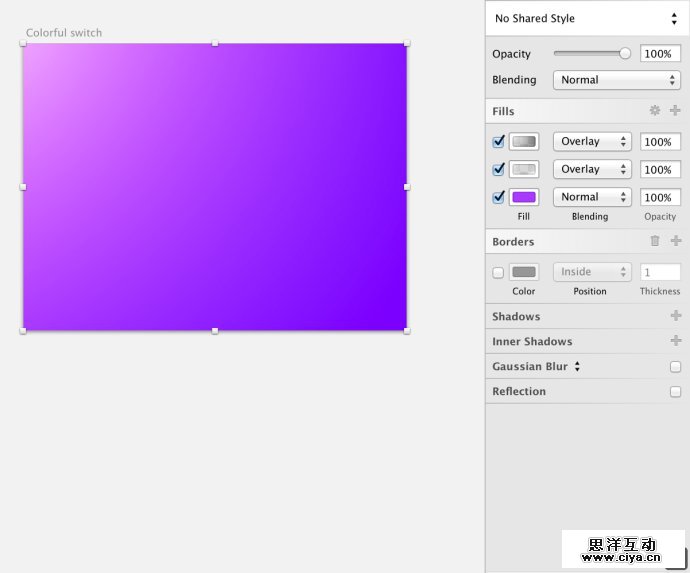The height and width of the screenshot is (573, 690).
Task: Open the first fill's Overlay blending dropdown
Action: (594, 142)
